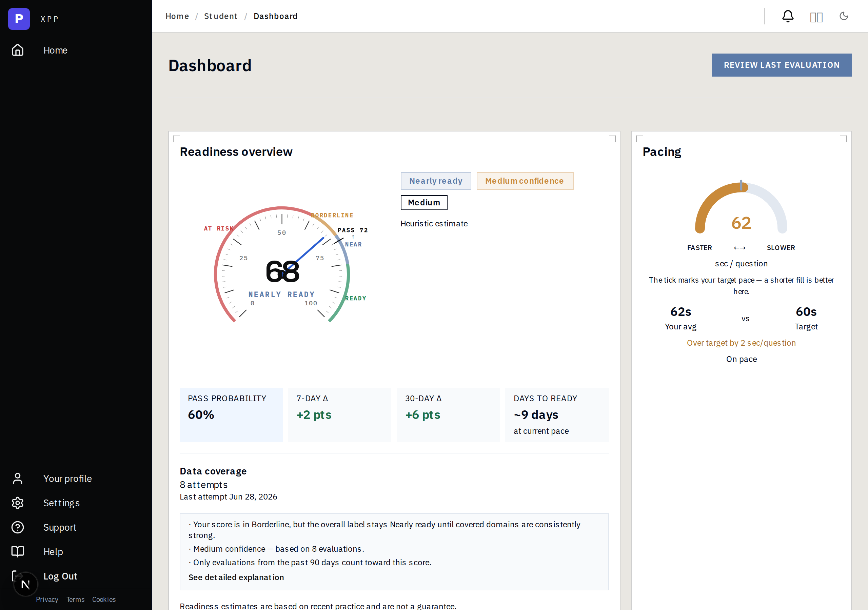Click the Your profile person icon
The height and width of the screenshot is (610, 868).
[17, 479]
